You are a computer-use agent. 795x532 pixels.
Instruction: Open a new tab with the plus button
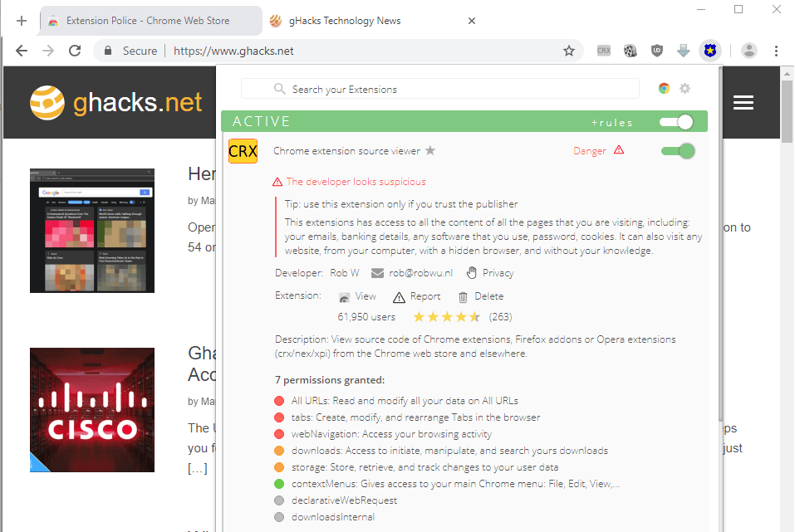tap(22, 21)
